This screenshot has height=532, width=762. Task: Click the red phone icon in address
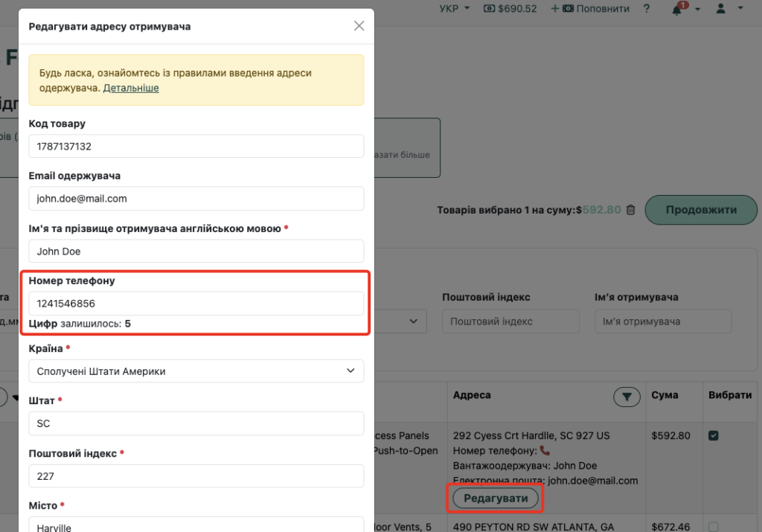[545, 451]
